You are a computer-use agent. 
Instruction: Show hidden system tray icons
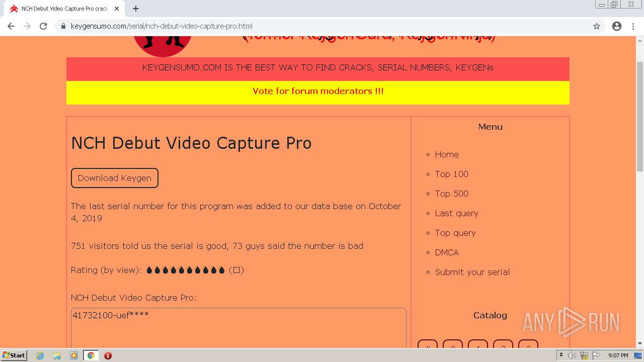tap(561, 355)
